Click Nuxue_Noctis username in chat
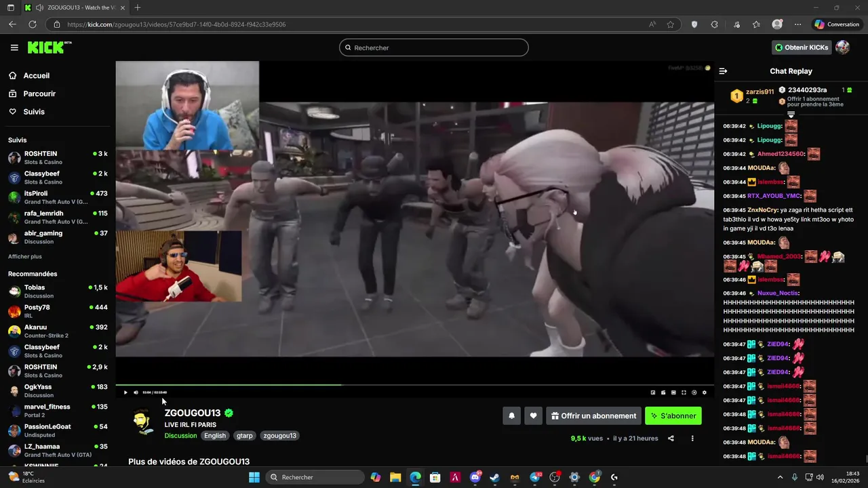868x488 pixels. pyautogui.click(x=778, y=293)
